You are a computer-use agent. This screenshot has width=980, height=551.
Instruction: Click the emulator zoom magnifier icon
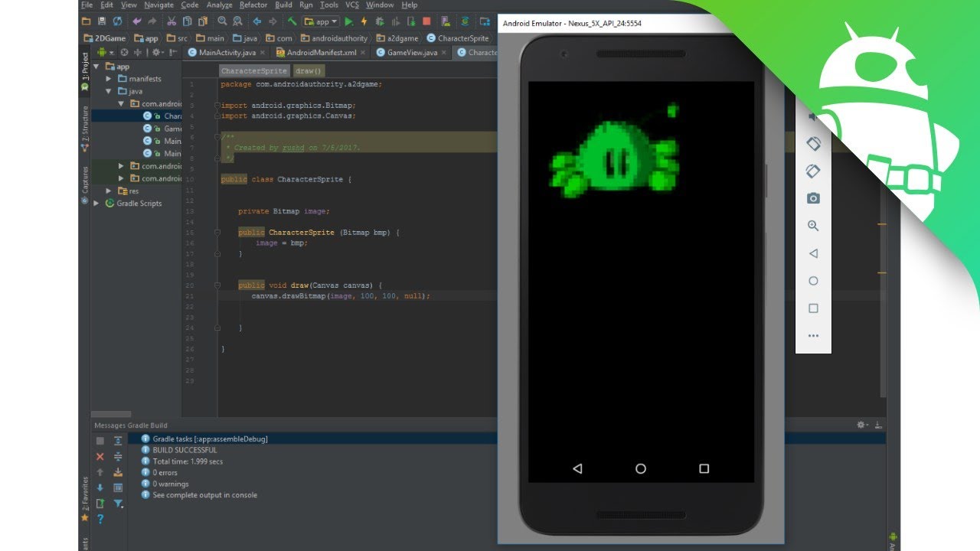coord(813,226)
